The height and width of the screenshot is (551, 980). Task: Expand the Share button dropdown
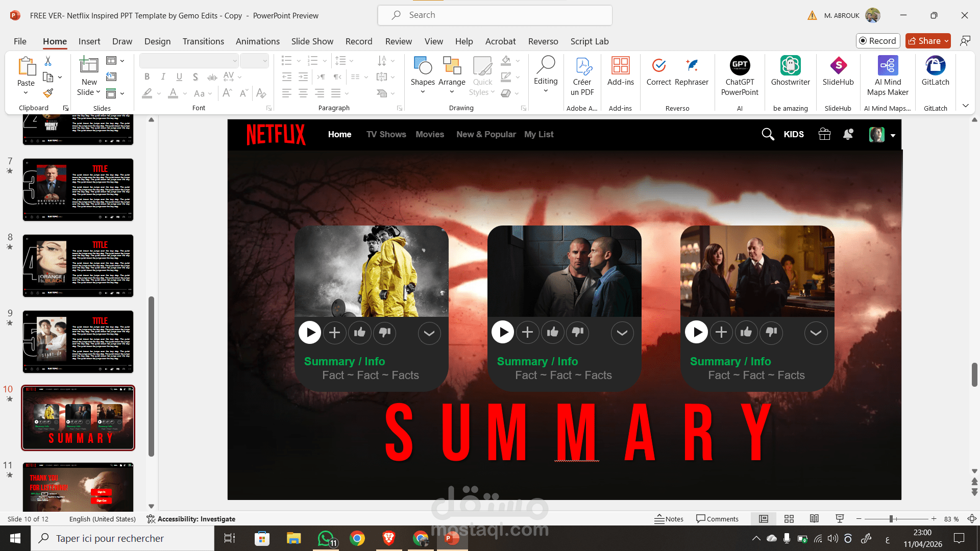[x=946, y=41]
